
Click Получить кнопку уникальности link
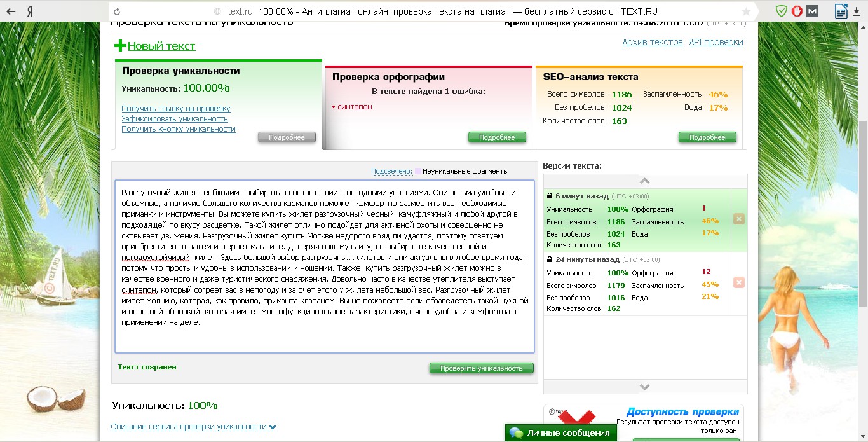[179, 129]
